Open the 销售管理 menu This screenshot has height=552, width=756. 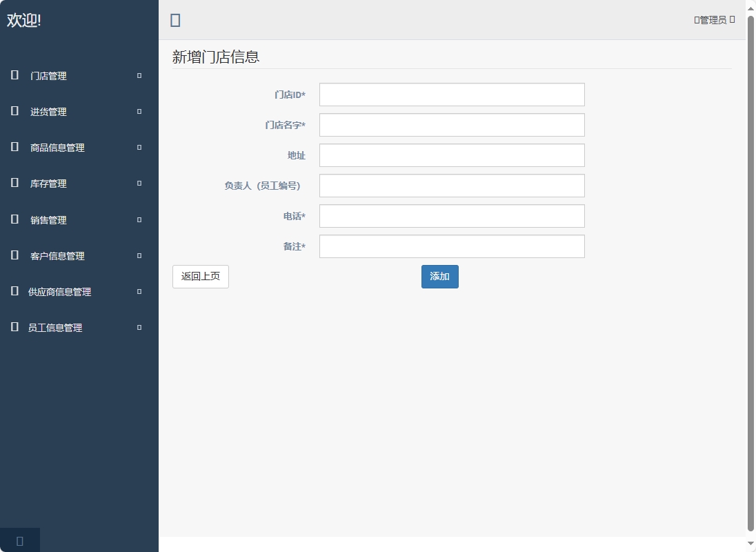click(x=79, y=220)
